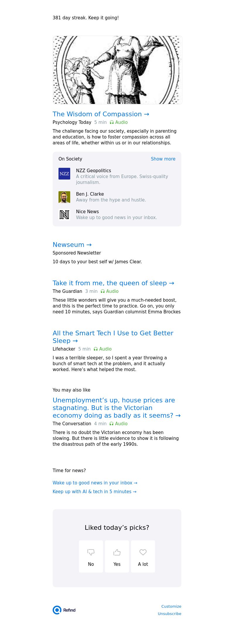The image size is (234, 644).
Task: Click the NZZ Geopolitics logo
Action: point(64,174)
